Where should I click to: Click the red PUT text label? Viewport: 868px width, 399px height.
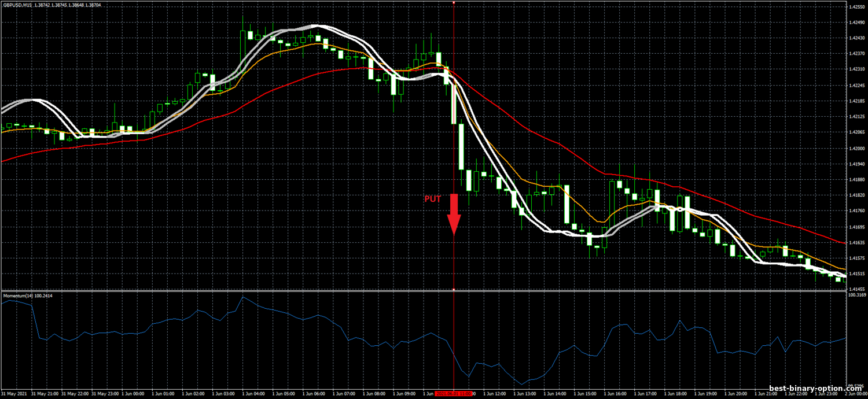432,199
